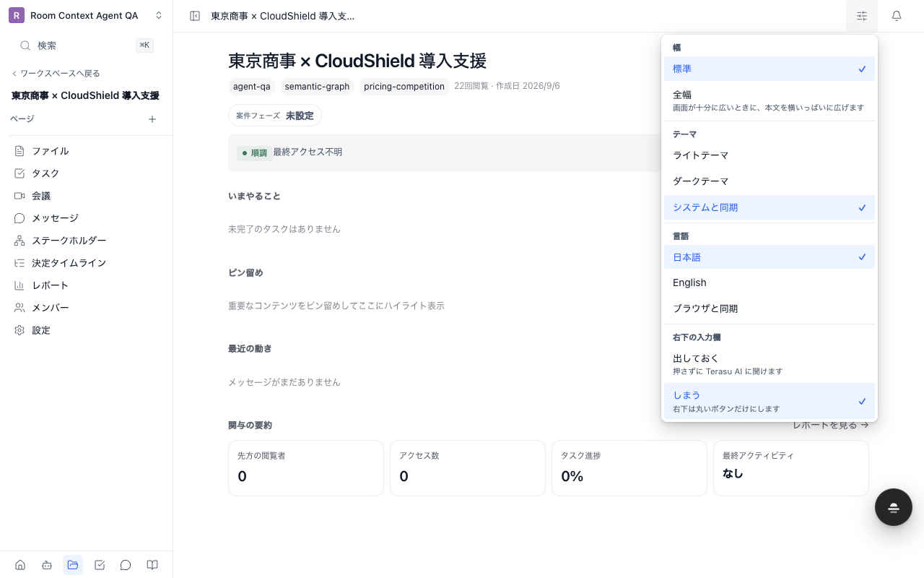Viewport: 924px width, 578px height.
Task: Go back via ワークスペースへ戻る
Action: (x=56, y=73)
